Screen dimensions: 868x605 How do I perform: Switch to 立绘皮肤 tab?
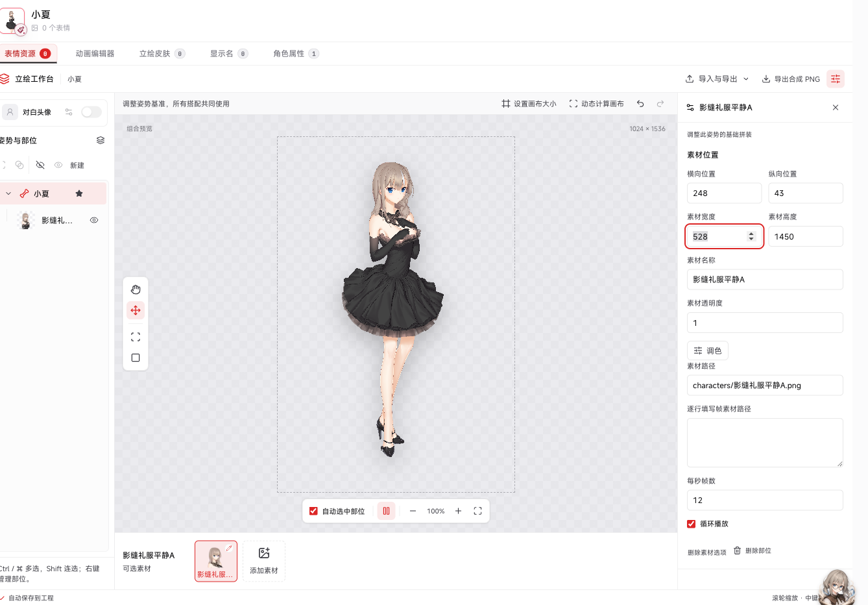(x=162, y=54)
